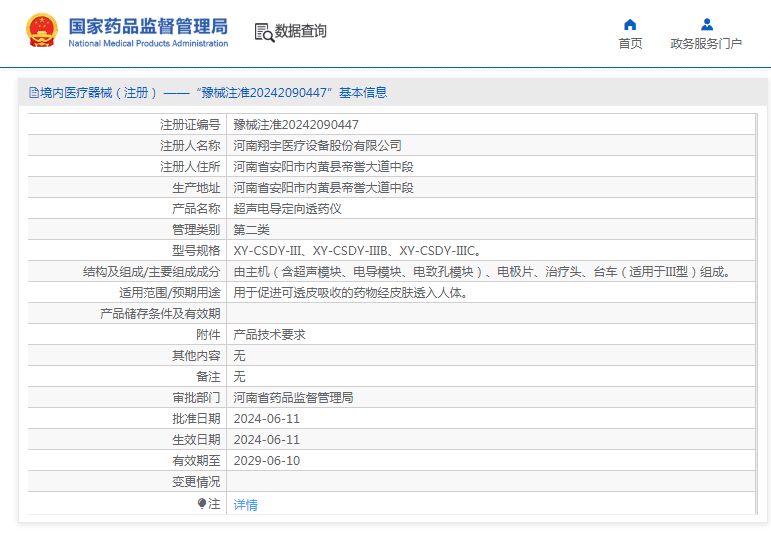The height and width of the screenshot is (534, 771).
Task: Click the 用于促进可透皮吸收 intended use text
Action: (351, 293)
